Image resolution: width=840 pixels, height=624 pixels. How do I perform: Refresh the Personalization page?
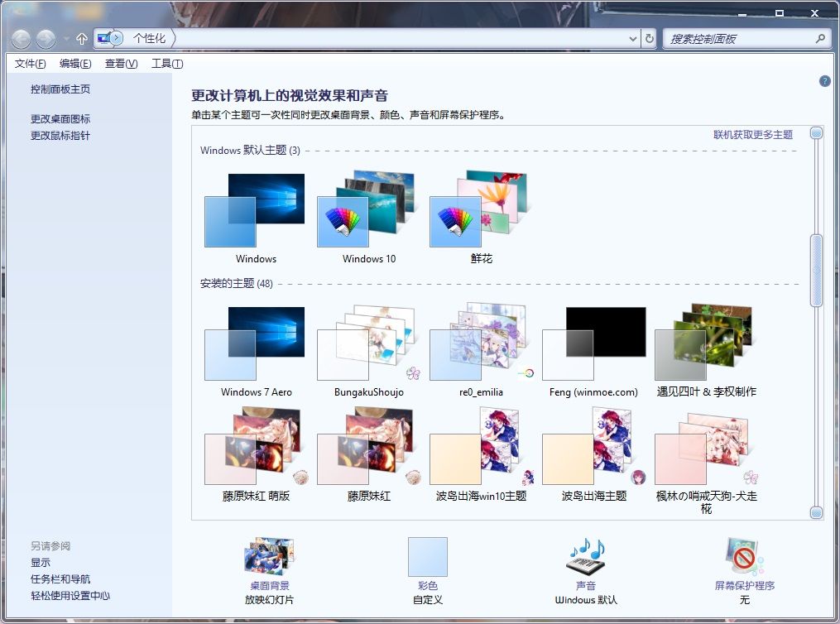click(x=650, y=39)
